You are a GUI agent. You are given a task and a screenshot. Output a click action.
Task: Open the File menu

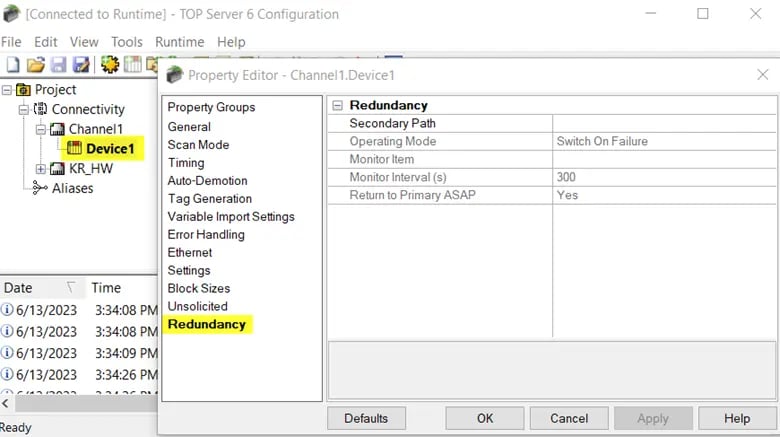pos(11,42)
